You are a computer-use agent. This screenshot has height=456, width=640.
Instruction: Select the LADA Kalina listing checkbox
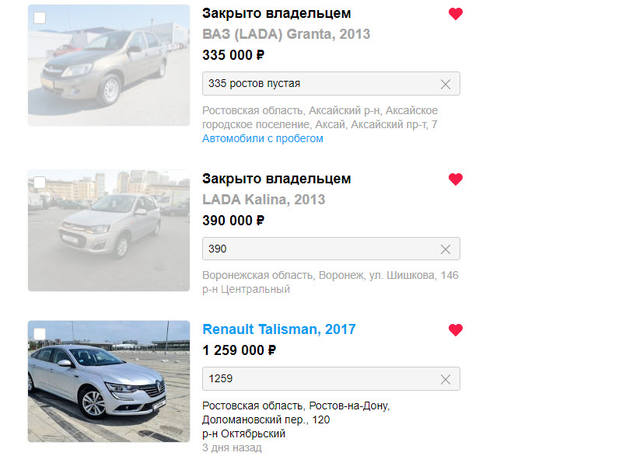coord(40,182)
